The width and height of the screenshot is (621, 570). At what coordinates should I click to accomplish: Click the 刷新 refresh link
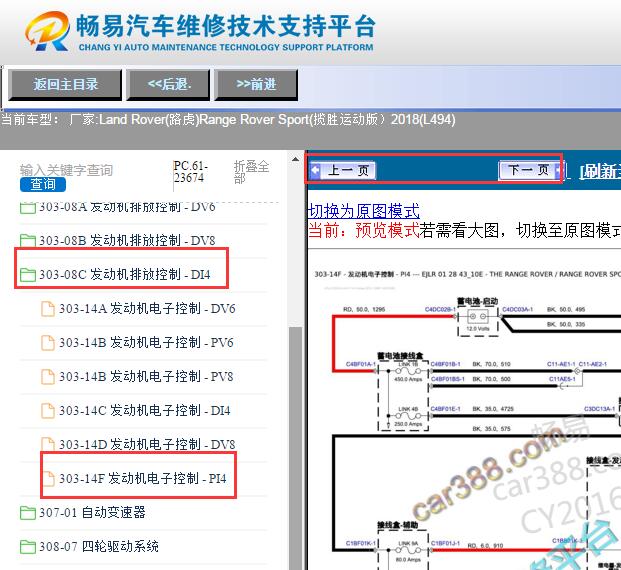pos(600,171)
